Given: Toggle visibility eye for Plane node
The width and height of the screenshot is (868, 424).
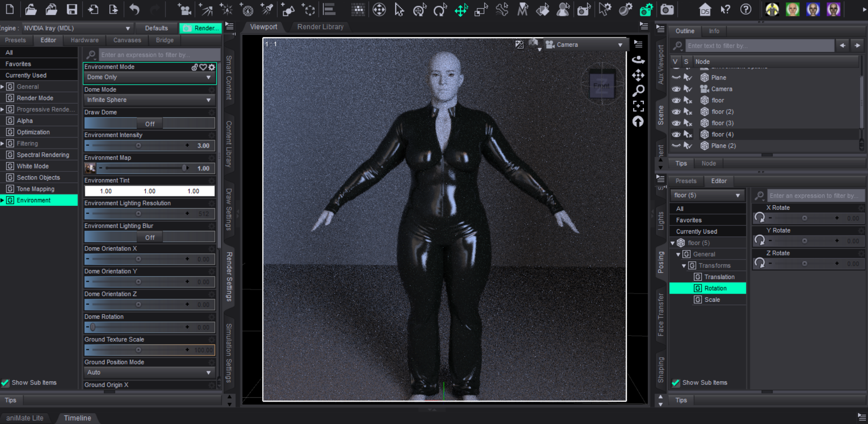Looking at the screenshot, I should point(676,78).
